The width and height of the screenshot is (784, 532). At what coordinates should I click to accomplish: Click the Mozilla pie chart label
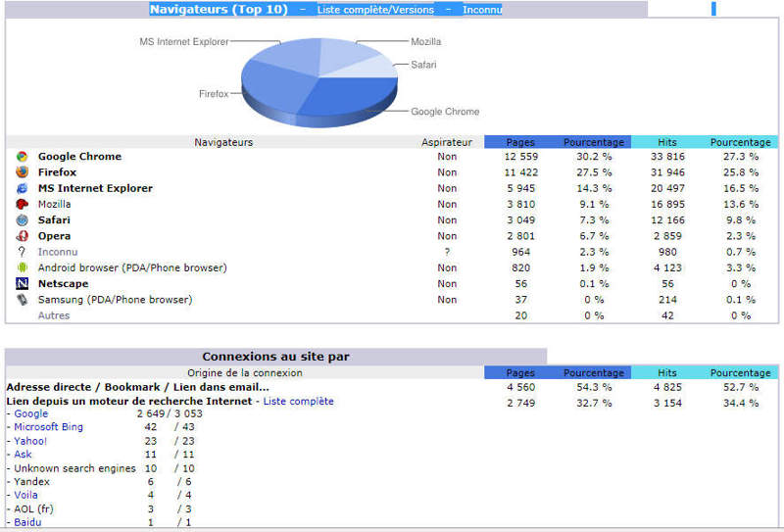tap(426, 42)
